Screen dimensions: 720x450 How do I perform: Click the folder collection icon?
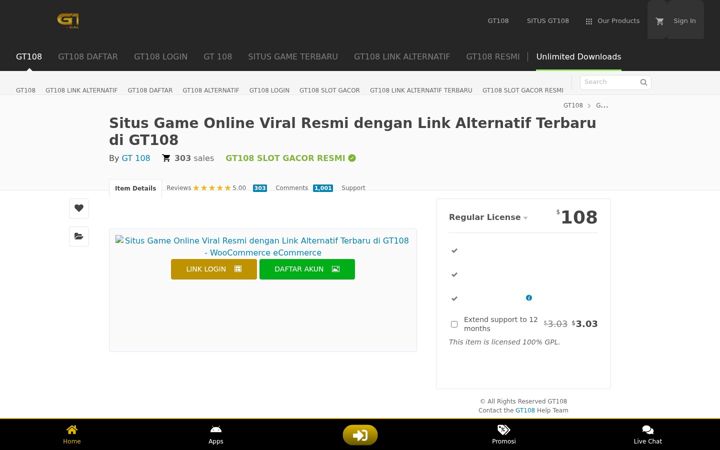pyautogui.click(x=79, y=236)
